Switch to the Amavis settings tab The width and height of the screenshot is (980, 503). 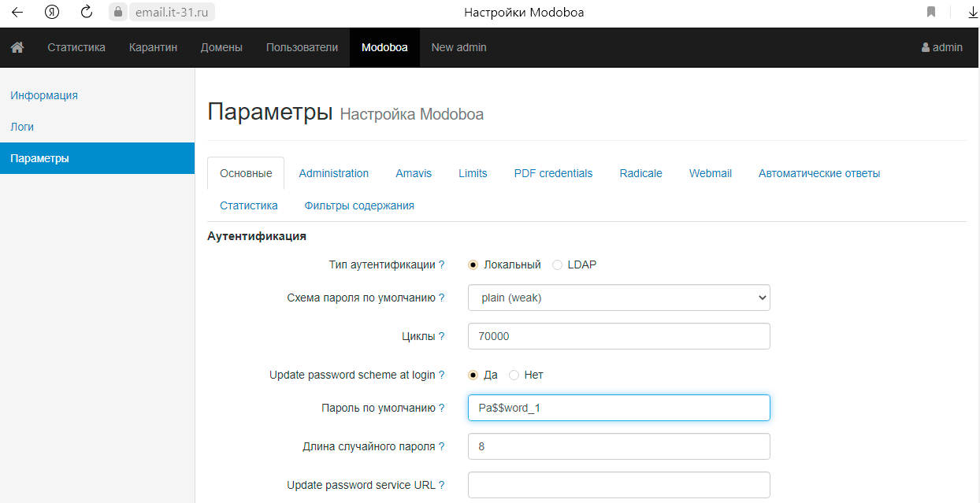pyautogui.click(x=414, y=173)
